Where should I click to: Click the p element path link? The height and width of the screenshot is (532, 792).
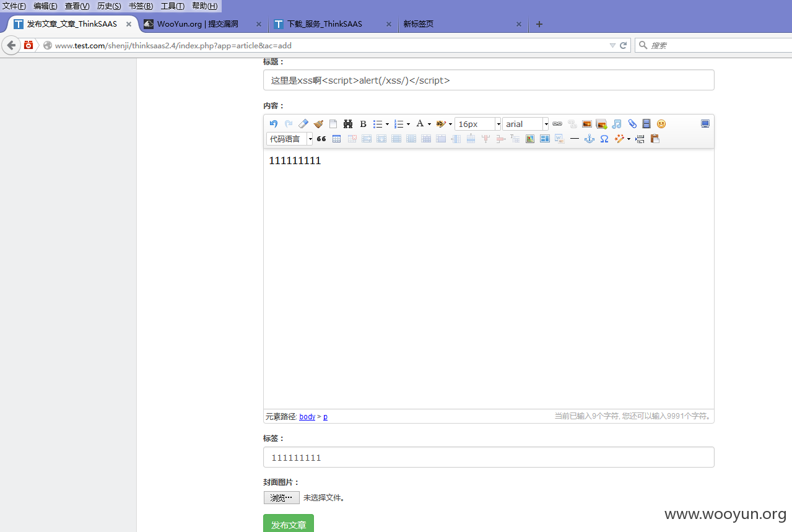pyautogui.click(x=325, y=417)
